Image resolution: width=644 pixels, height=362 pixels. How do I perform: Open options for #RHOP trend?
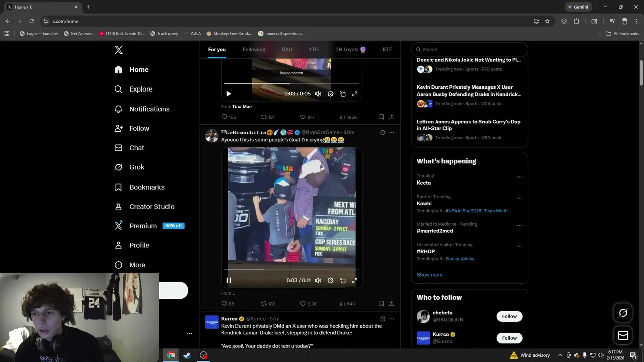pos(519,246)
